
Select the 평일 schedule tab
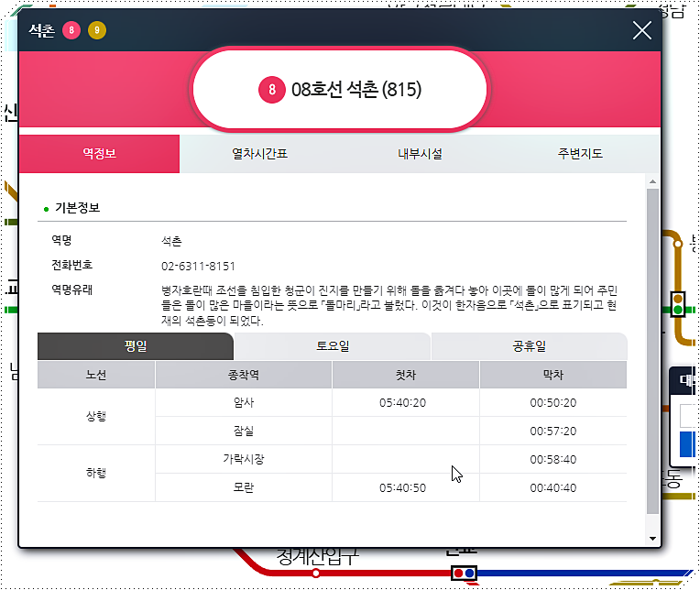tap(136, 346)
